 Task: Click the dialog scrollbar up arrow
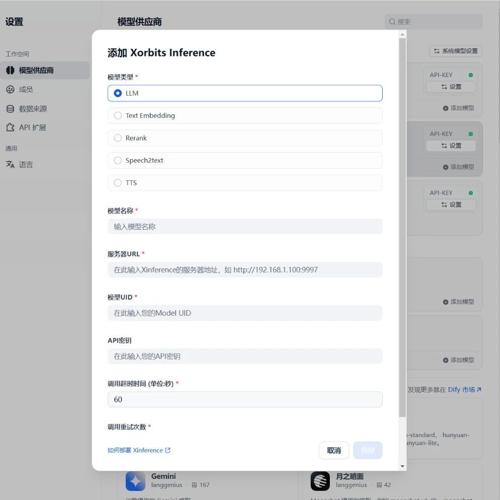point(402,35)
